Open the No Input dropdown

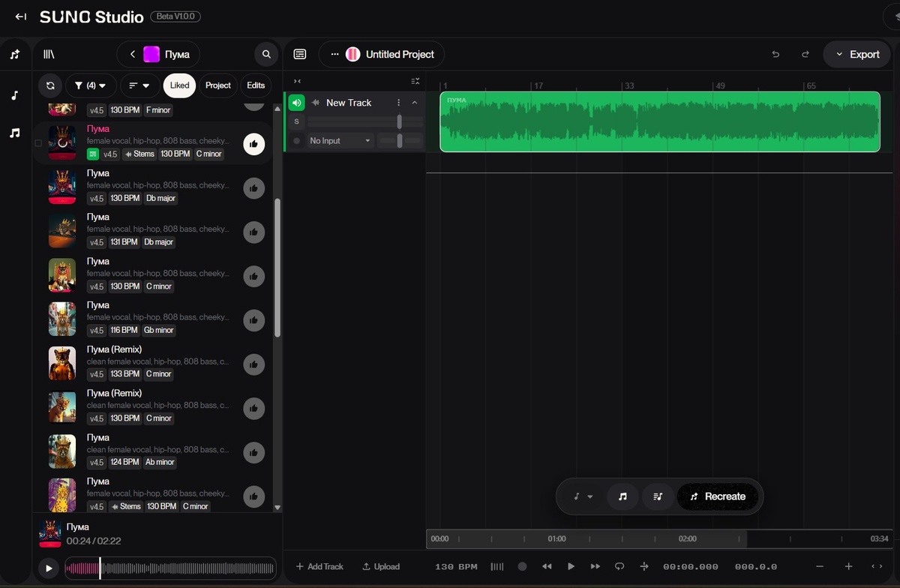(x=340, y=140)
